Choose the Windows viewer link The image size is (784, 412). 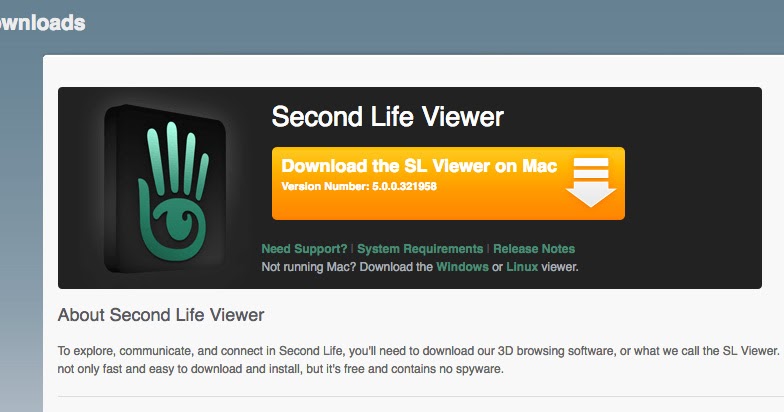(x=462, y=266)
